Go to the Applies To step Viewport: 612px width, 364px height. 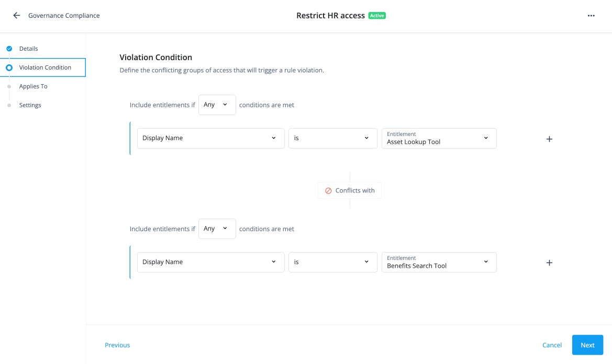tap(33, 86)
